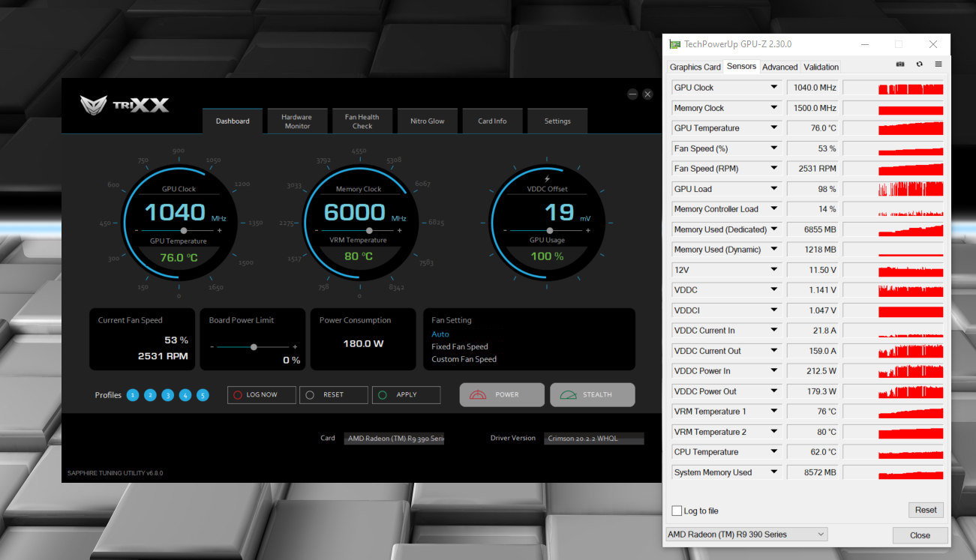The width and height of the screenshot is (976, 560).
Task: Open System Memory Used dropdown
Action: (774, 472)
